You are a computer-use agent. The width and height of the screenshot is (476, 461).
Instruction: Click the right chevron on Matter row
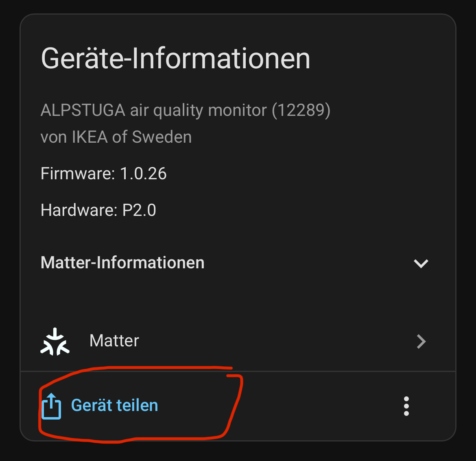pos(421,341)
